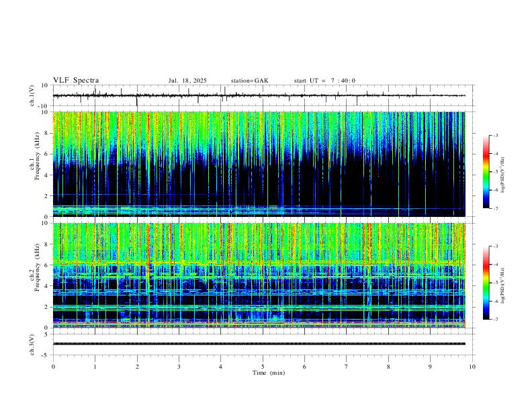This screenshot has width=532, height=411.
Task: Click the "-7" label on the lower color bar
Action: point(495,319)
